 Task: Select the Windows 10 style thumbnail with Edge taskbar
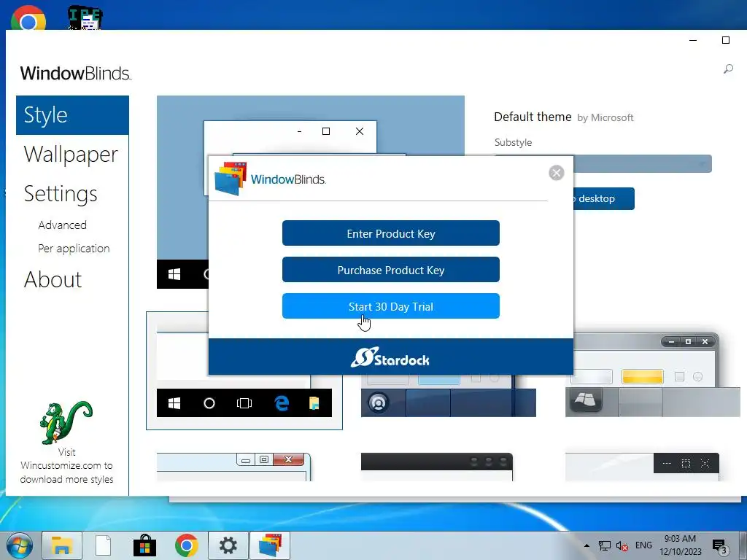click(x=244, y=371)
